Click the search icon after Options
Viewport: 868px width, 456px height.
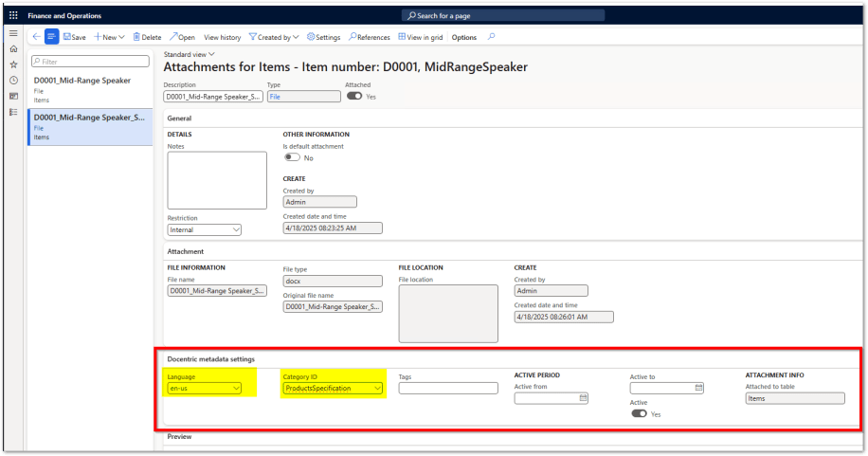[490, 37]
